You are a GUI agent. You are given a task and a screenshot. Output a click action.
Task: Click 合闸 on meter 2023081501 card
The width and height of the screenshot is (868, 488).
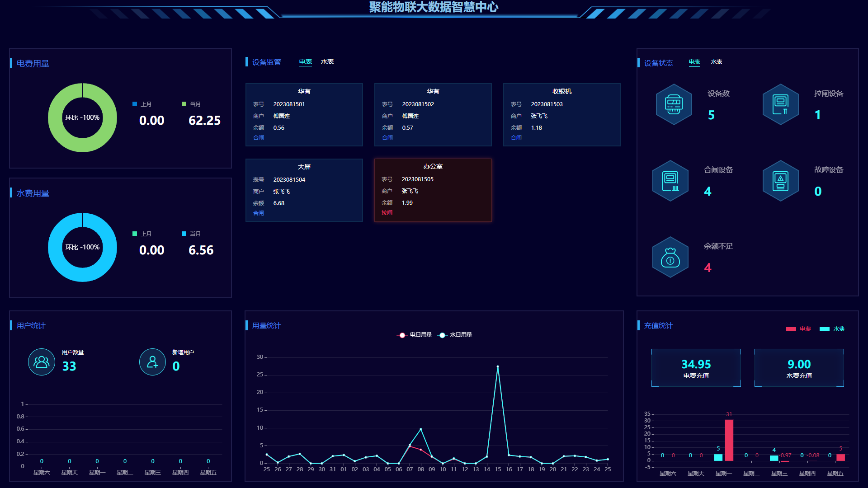pyautogui.click(x=259, y=138)
